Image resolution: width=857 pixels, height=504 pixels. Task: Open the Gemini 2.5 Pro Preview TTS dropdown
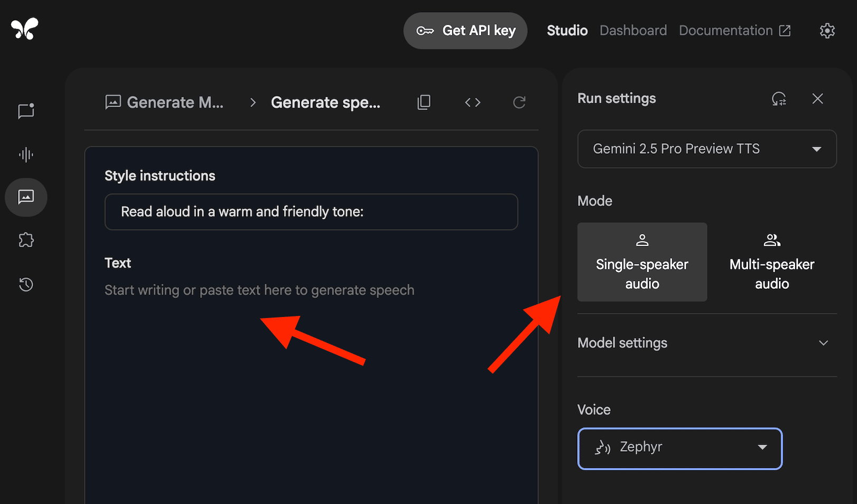[x=707, y=149]
